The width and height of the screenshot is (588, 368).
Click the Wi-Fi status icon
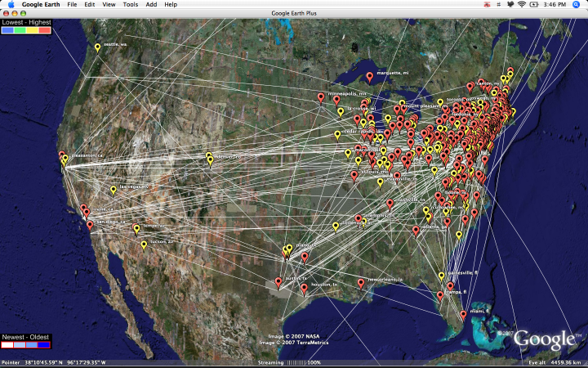pyautogui.click(x=522, y=5)
